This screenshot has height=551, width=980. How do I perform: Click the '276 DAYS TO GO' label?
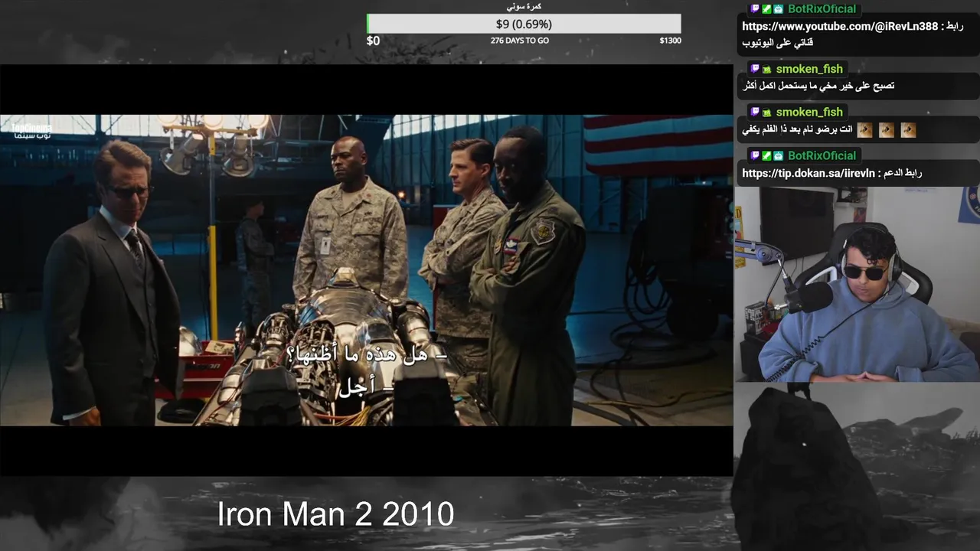coord(520,41)
